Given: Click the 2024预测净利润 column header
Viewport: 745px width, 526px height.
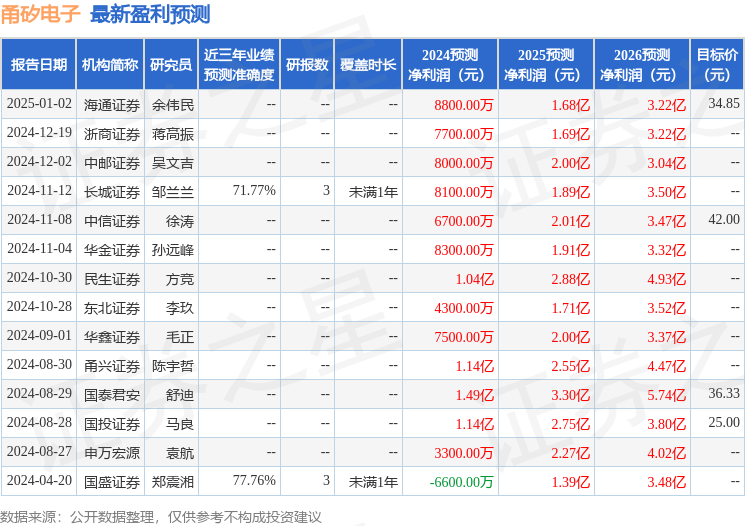Looking at the screenshot, I should coord(450,65).
